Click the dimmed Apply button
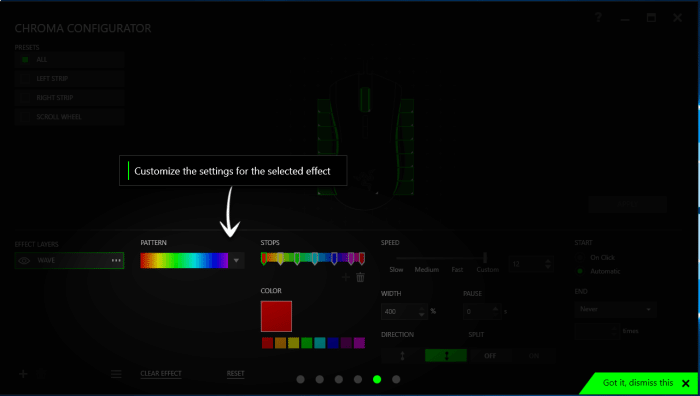This screenshot has width=700, height=396. click(x=627, y=204)
